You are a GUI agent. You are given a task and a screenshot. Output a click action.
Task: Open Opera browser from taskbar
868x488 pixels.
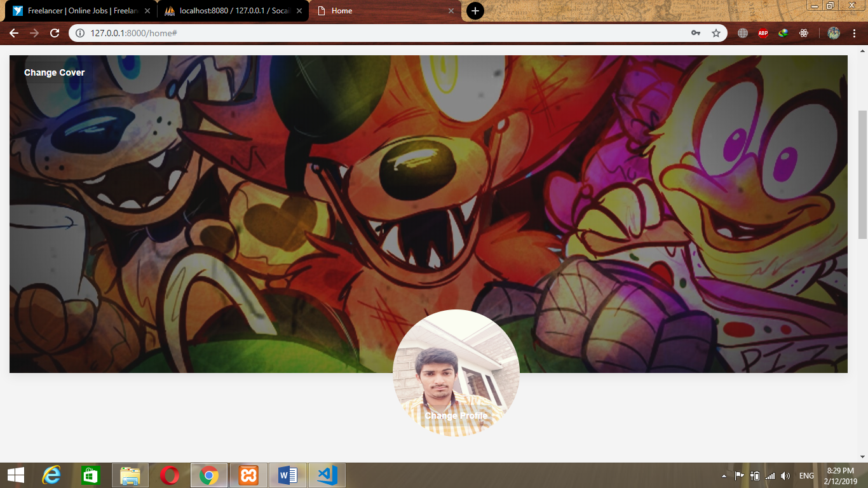[x=170, y=475]
